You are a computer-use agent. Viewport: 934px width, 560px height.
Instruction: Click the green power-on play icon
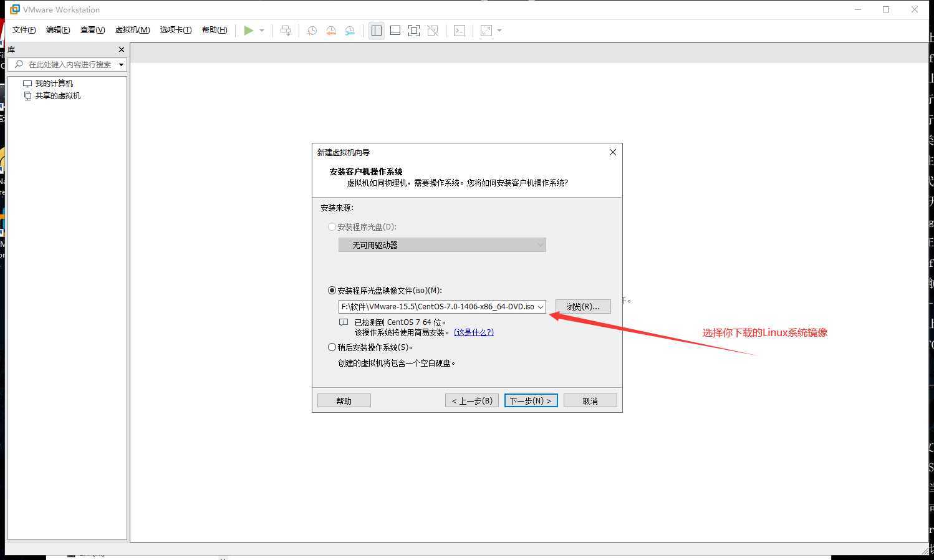249,31
